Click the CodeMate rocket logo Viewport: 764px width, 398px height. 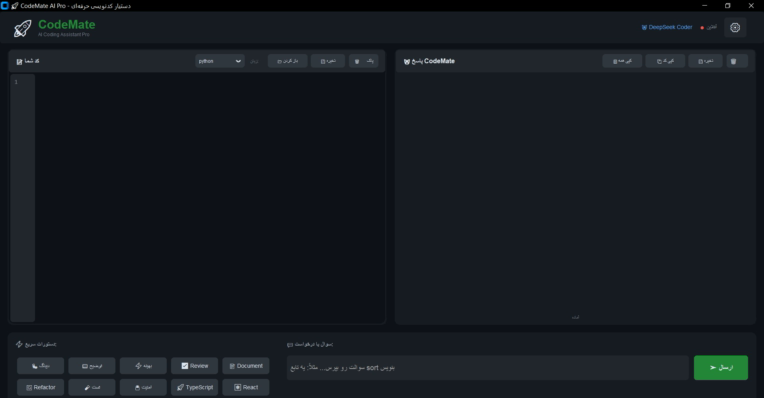coord(22,28)
